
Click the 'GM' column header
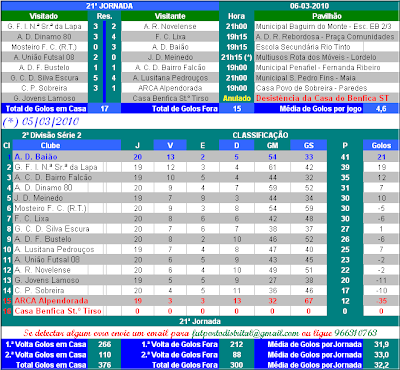pyautogui.click(x=272, y=145)
